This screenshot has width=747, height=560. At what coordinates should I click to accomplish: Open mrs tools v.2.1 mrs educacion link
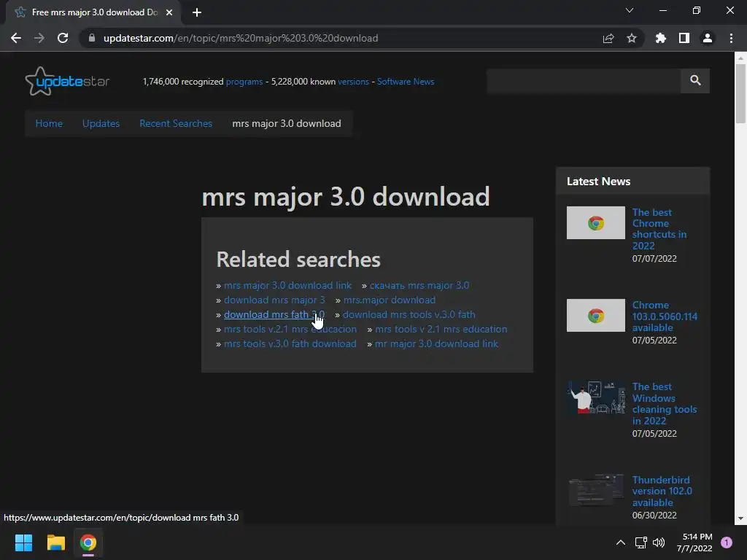[x=290, y=329]
